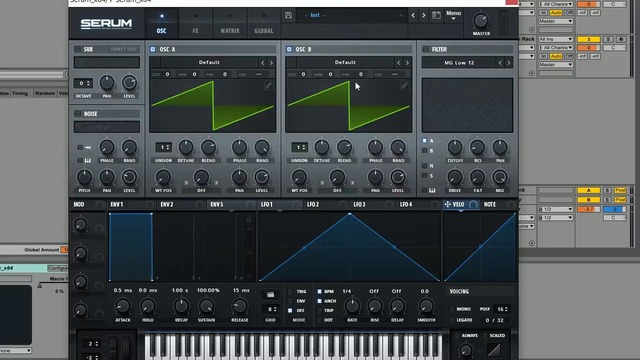This screenshot has width=640, height=360.
Task: Open the SUB waveform selector box
Action: (107, 62)
